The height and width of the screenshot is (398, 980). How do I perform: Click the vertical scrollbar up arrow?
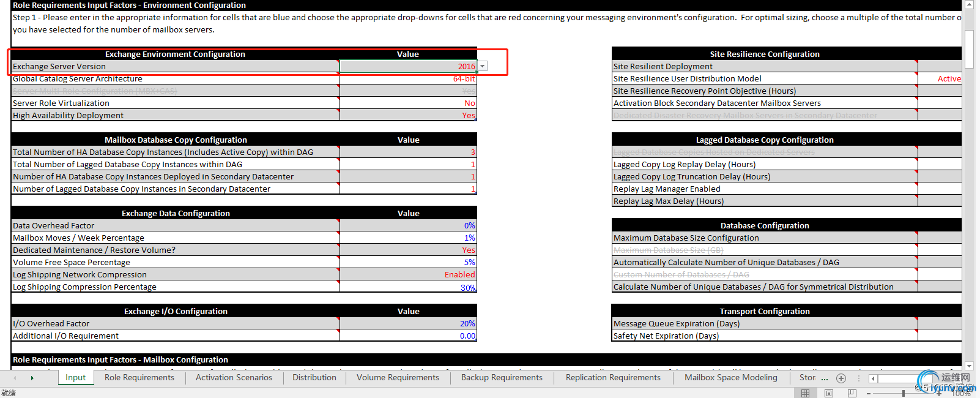click(969, 4)
